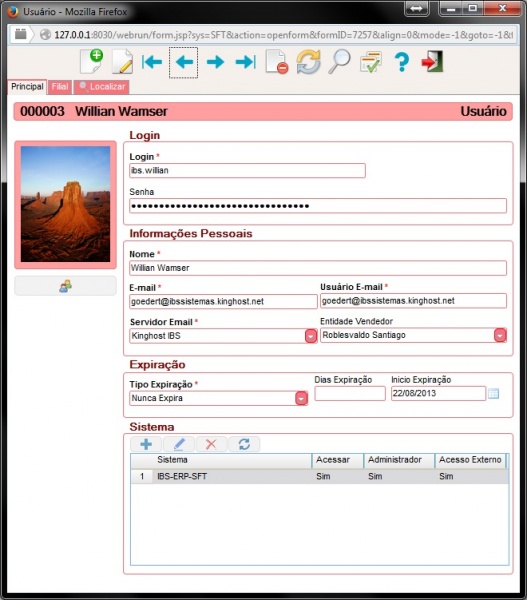
Task: Refresh the form with the circular arrows icon
Action: pos(308,62)
